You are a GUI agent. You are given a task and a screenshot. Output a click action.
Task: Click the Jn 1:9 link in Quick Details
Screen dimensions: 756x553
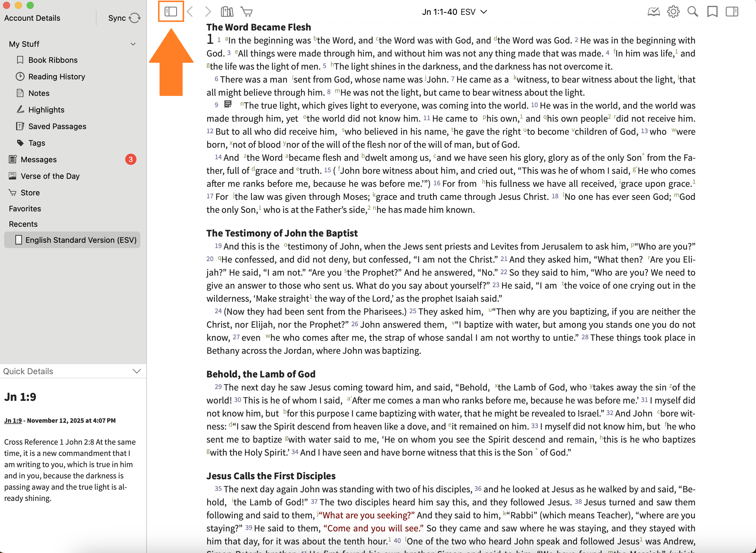click(x=13, y=420)
